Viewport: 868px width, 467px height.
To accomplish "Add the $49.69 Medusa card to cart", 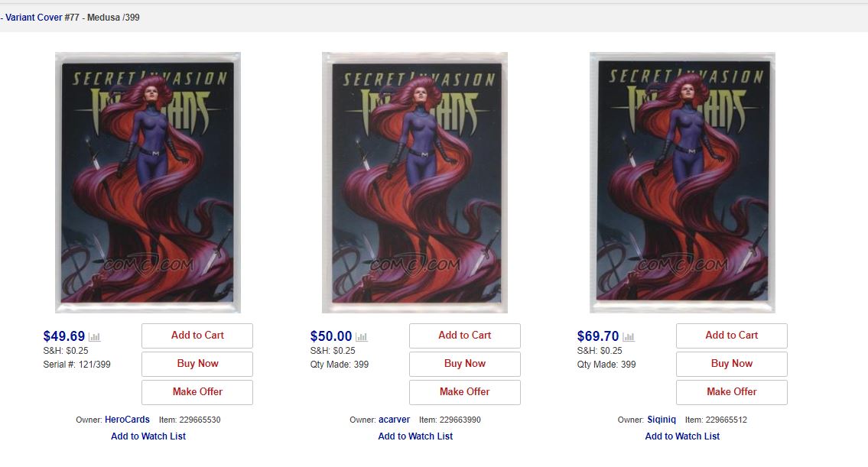I will (x=197, y=336).
